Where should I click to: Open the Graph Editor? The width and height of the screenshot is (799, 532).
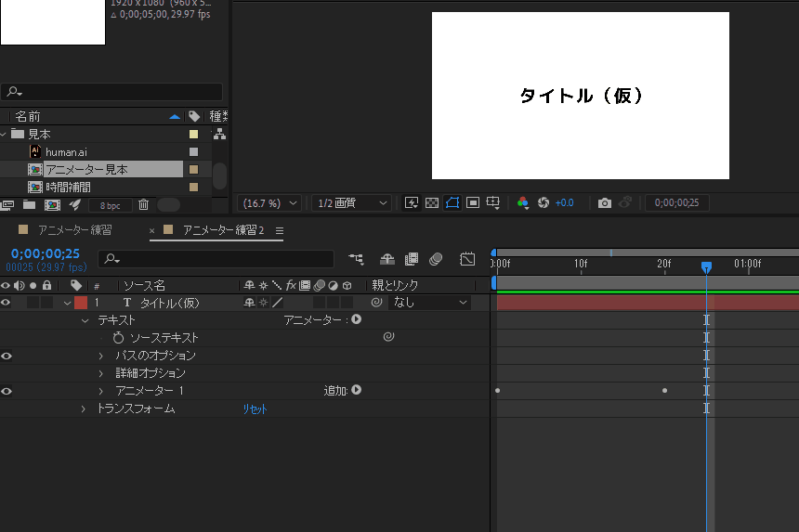(466, 259)
